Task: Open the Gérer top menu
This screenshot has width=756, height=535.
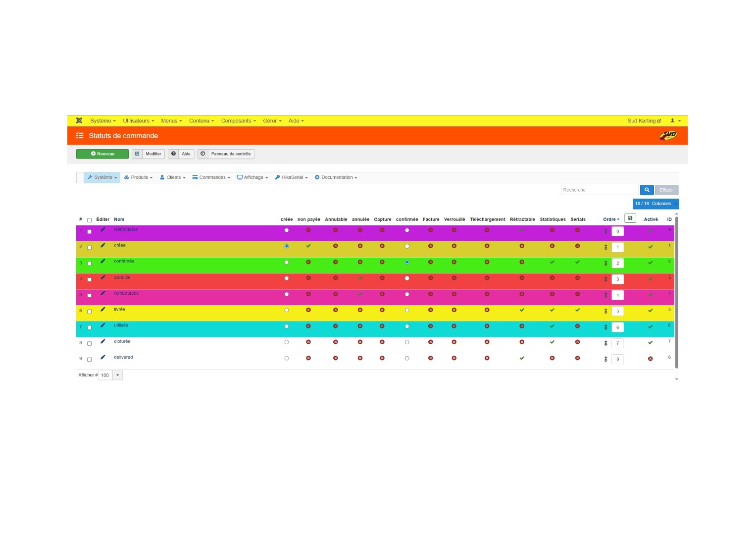Action: coord(272,121)
